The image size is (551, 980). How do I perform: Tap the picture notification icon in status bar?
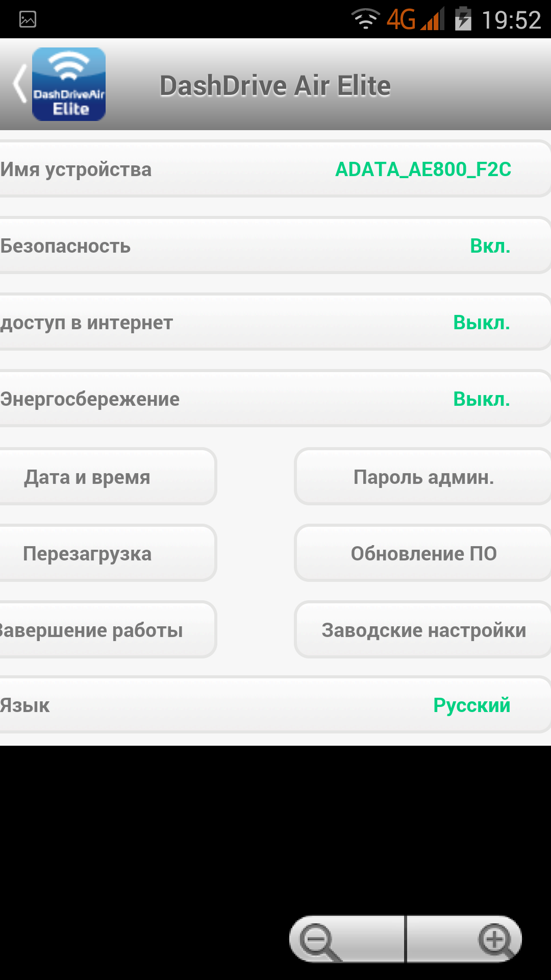coord(28,19)
